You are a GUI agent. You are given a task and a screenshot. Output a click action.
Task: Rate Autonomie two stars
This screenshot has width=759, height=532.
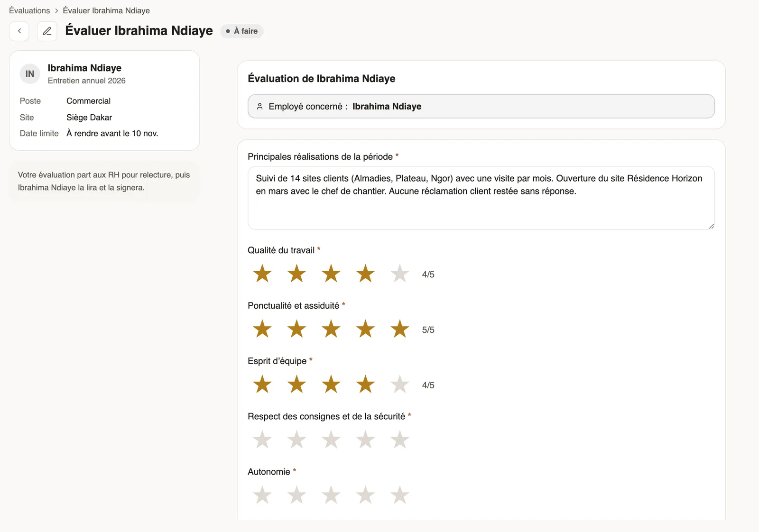[296, 495]
